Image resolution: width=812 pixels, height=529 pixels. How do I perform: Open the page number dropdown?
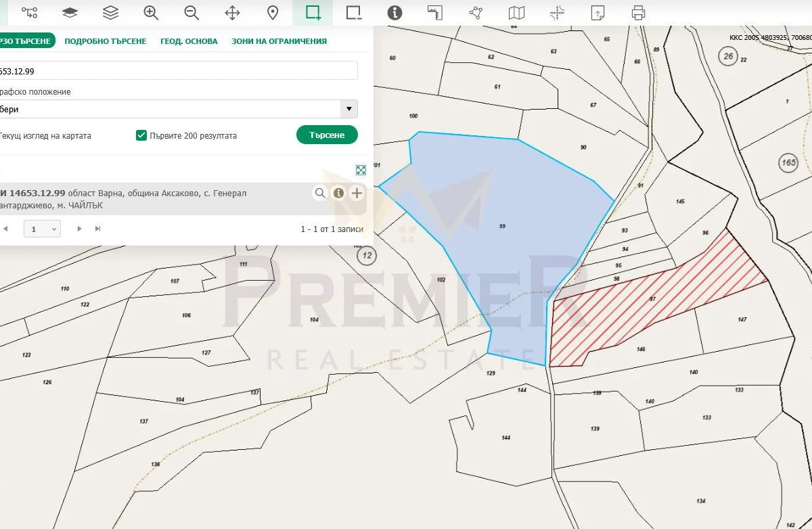(42, 229)
